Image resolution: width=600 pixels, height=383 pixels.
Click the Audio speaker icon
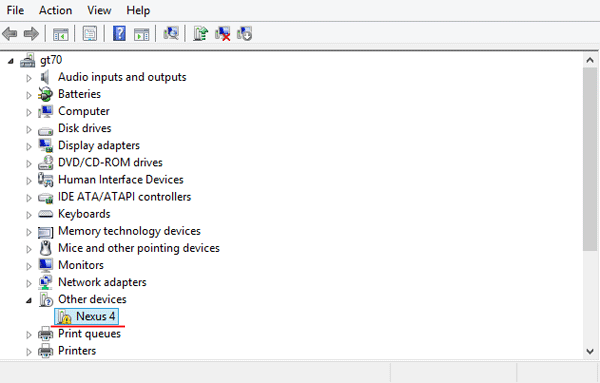pyautogui.click(x=45, y=77)
